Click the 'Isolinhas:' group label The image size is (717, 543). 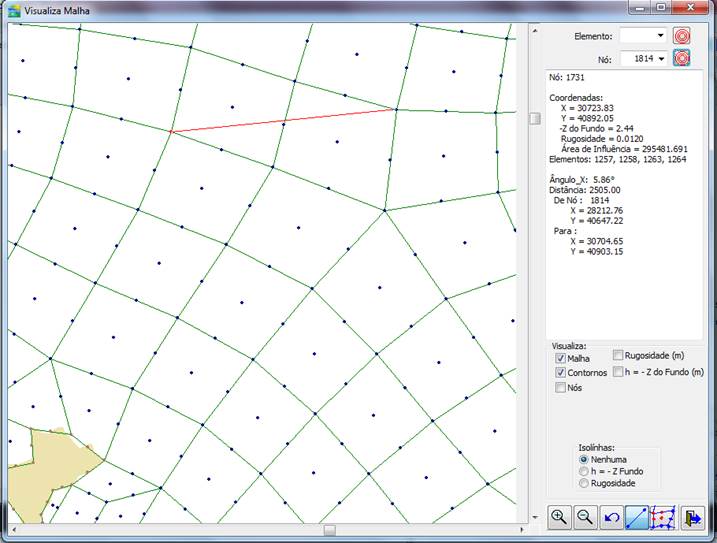[596, 448]
